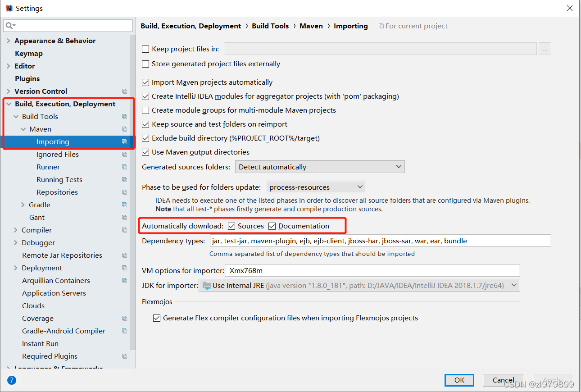Click OK to confirm settings
Screen dimensions: 581x392
click(x=459, y=380)
